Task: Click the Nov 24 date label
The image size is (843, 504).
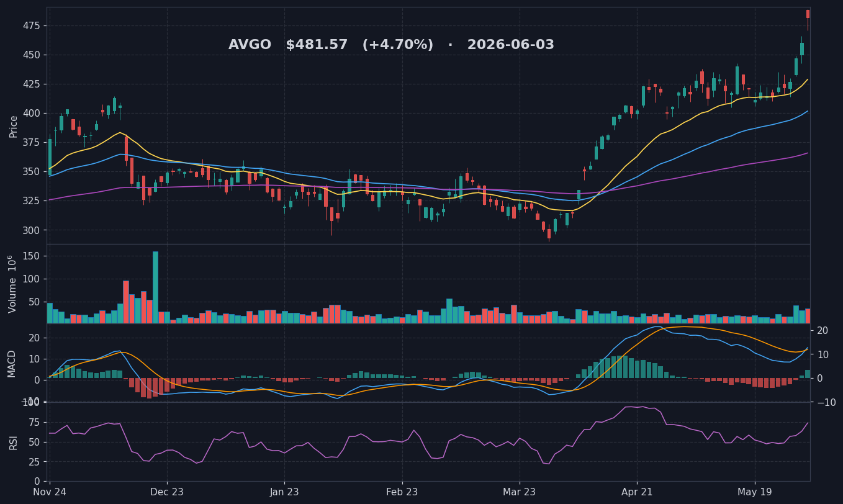Action: 50,492
